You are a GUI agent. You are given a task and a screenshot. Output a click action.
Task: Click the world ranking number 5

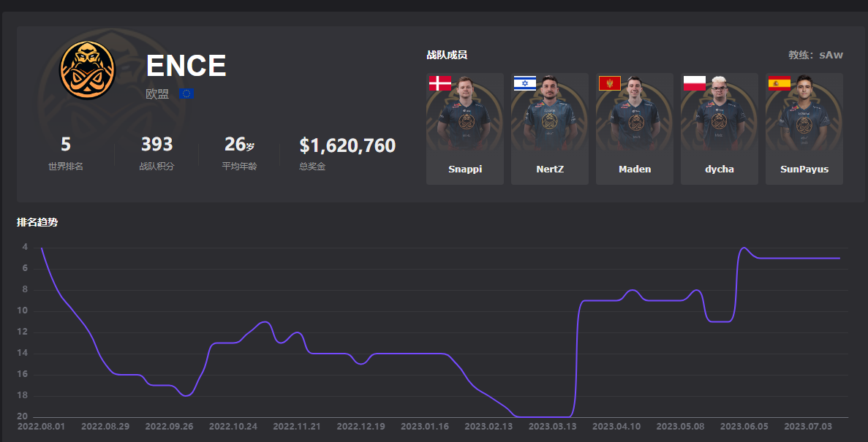(66, 145)
